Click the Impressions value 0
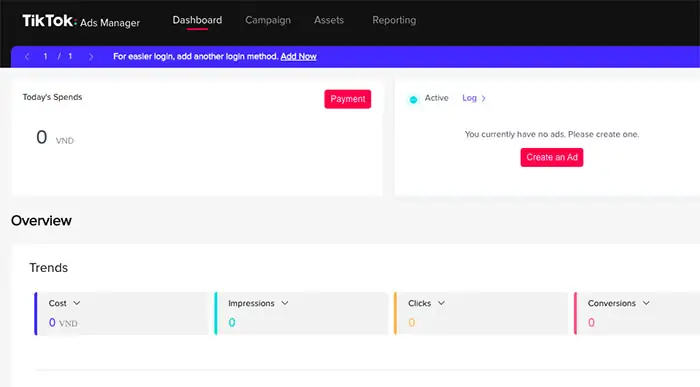 tap(232, 322)
